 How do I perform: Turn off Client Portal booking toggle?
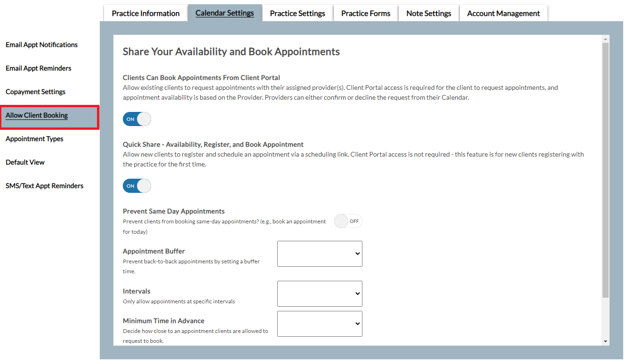click(137, 119)
